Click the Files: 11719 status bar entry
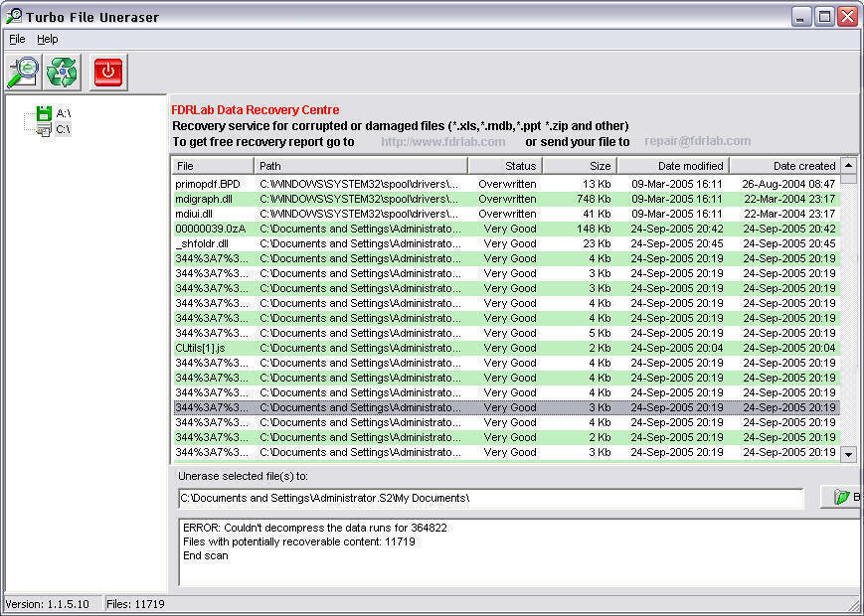 click(x=135, y=604)
